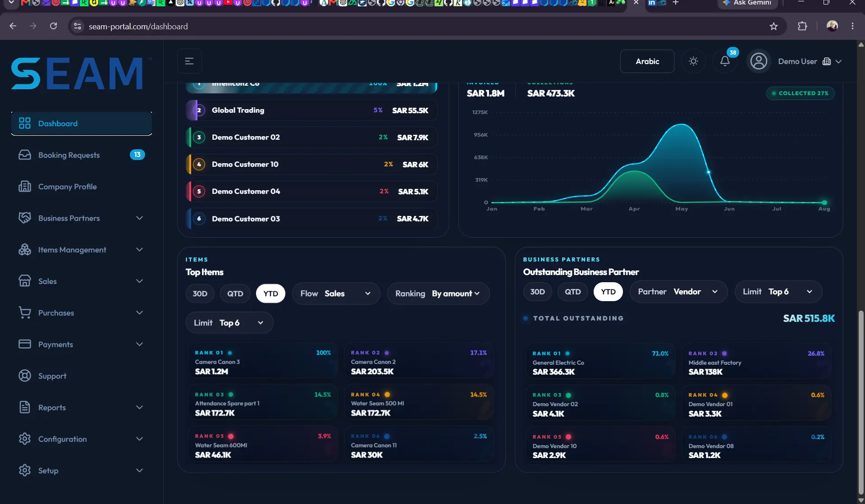Open the Support lifebuoy icon
865x504 pixels.
[x=25, y=376]
